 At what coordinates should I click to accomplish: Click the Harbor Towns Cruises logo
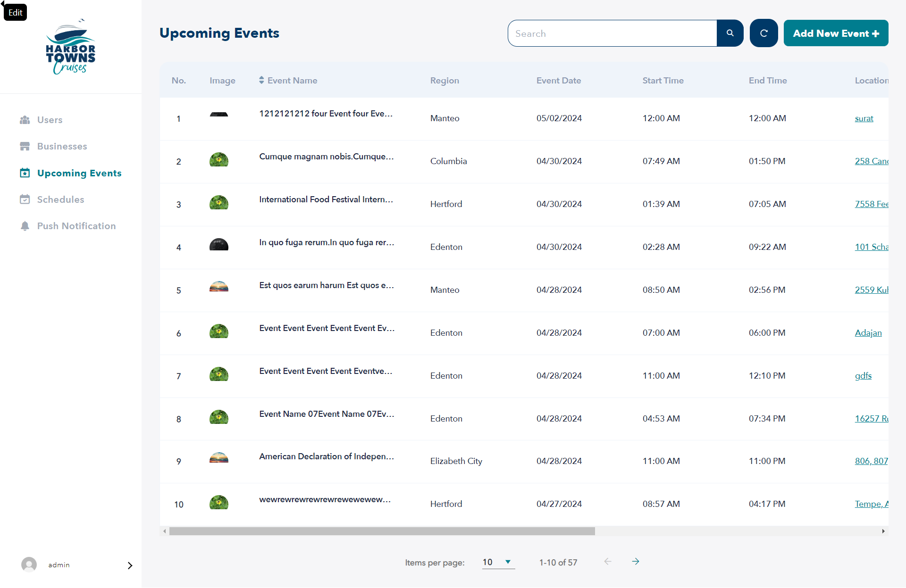[71, 47]
